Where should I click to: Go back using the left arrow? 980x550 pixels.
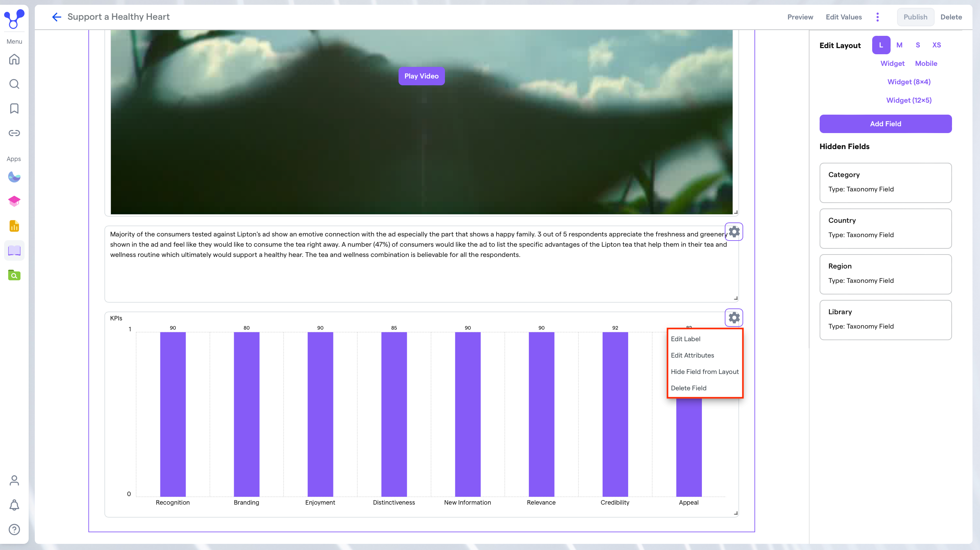tap(56, 17)
